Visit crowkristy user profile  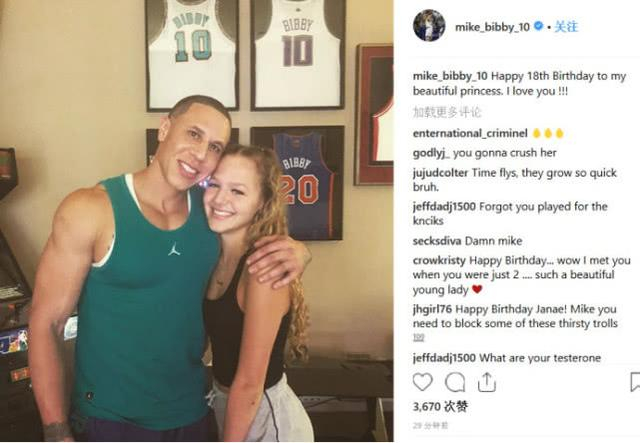(x=439, y=260)
